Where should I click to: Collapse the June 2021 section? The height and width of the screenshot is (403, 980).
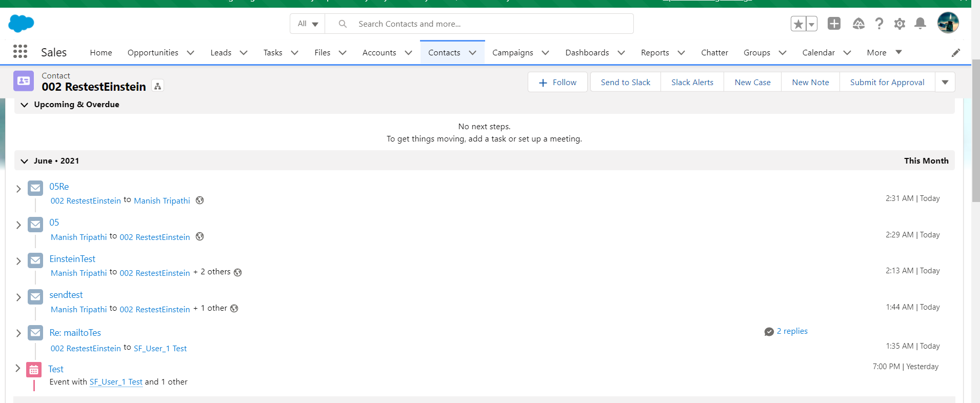24,161
